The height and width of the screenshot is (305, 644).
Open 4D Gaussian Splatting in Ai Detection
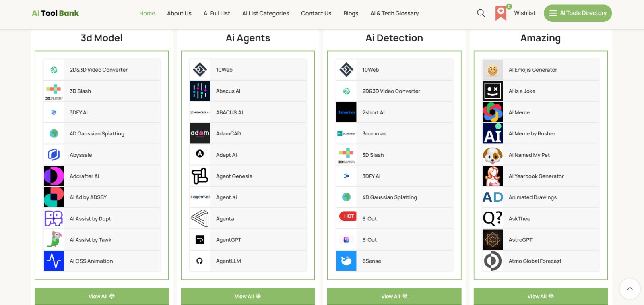click(x=394, y=197)
